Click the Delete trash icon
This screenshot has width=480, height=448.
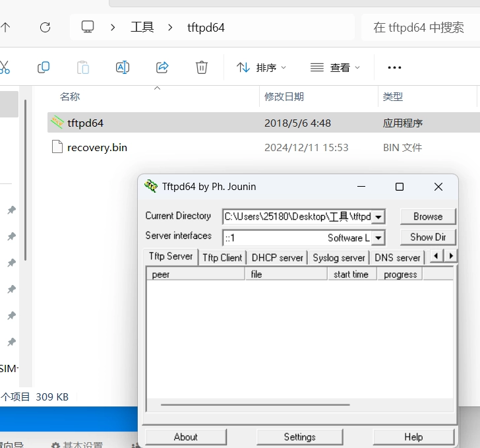tap(202, 67)
